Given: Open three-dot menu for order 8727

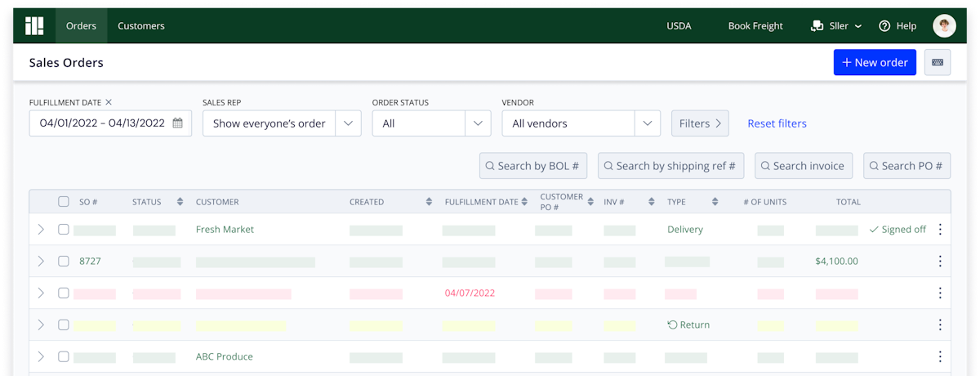Looking at the screenshot, I should coord(940,262).
